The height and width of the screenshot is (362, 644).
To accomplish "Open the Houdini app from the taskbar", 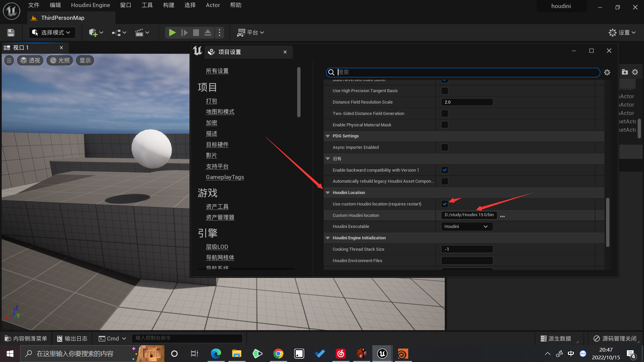I will click(403, 354).
